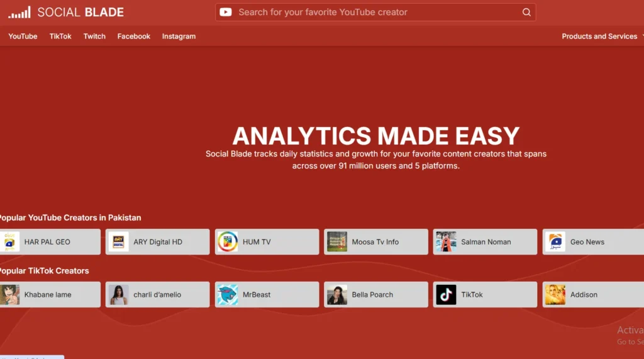Open the MrBeast TikTok card name
This screenshot has width=644, height=359.
coord(257,294)
